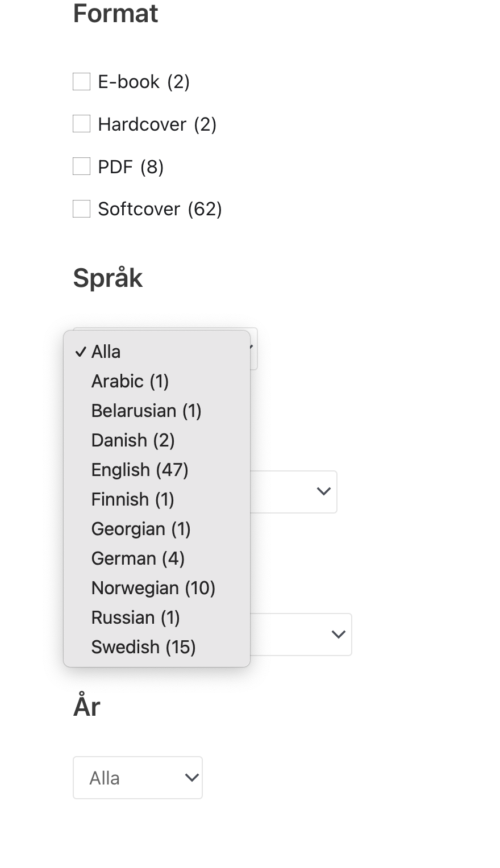Enable the PDF format filter
The height and width of the screenshot is (868, 500).
point(82,166)
